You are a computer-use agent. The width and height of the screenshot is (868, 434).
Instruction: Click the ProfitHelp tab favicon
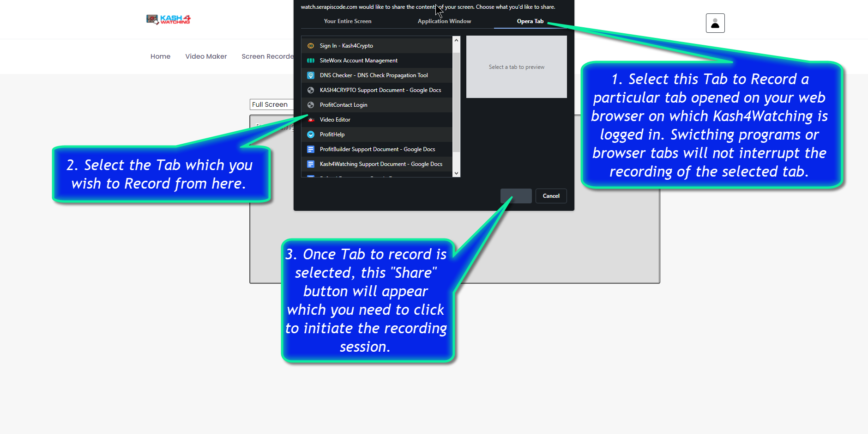pyautogui.click(x=311, y=134)
